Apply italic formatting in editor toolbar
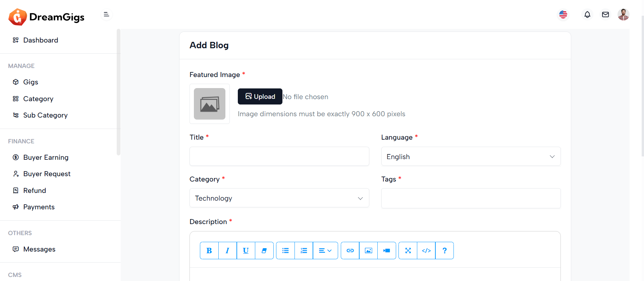Screen dimensions: 644x281 (x=227, y=251)
